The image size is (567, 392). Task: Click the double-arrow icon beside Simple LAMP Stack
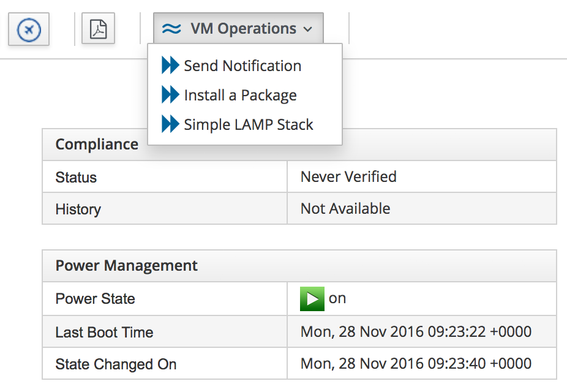pyautogui.click(x=170, y=124)
